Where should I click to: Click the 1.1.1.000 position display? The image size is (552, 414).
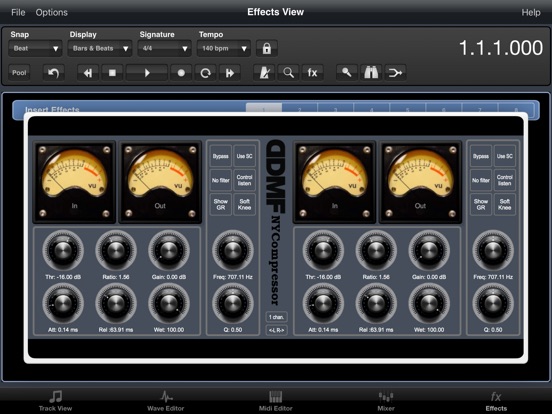pyautogui.click(x=501, y=48)
